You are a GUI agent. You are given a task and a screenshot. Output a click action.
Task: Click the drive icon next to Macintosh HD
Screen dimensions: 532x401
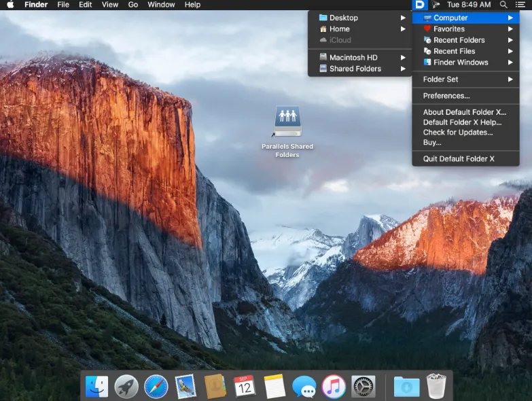pos(323,57)
